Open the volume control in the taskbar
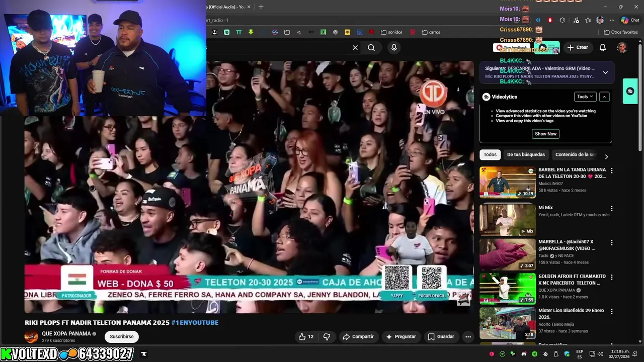 [x=600, y=354]
